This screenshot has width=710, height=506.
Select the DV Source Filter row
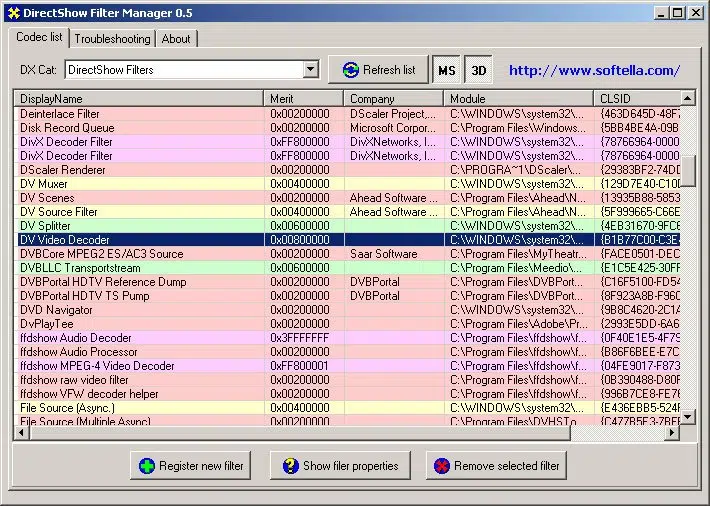348,212
